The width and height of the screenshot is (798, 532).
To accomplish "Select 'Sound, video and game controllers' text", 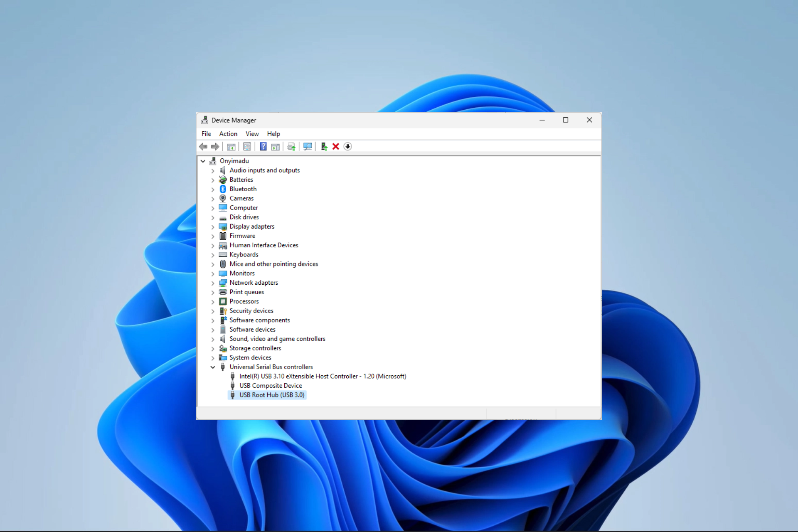I will point(277,339).
